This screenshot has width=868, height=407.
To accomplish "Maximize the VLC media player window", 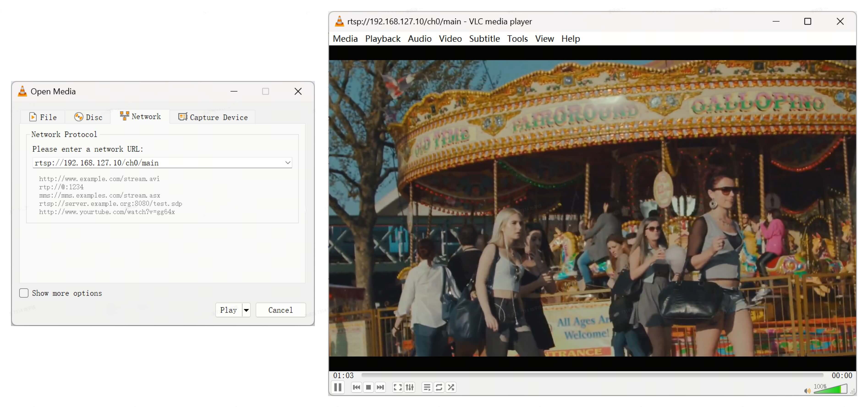I will click(x=807, y=22).
